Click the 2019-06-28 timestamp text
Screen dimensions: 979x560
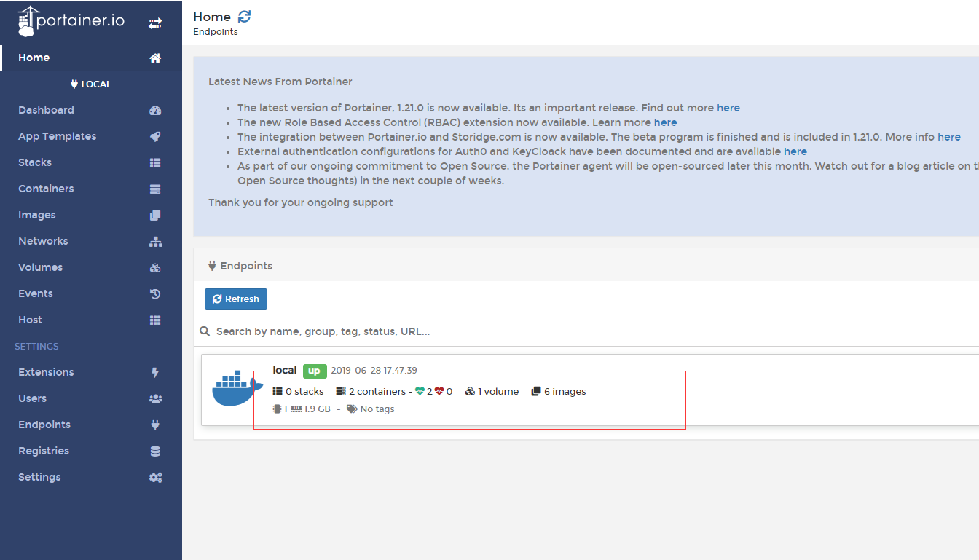[374, 371]
